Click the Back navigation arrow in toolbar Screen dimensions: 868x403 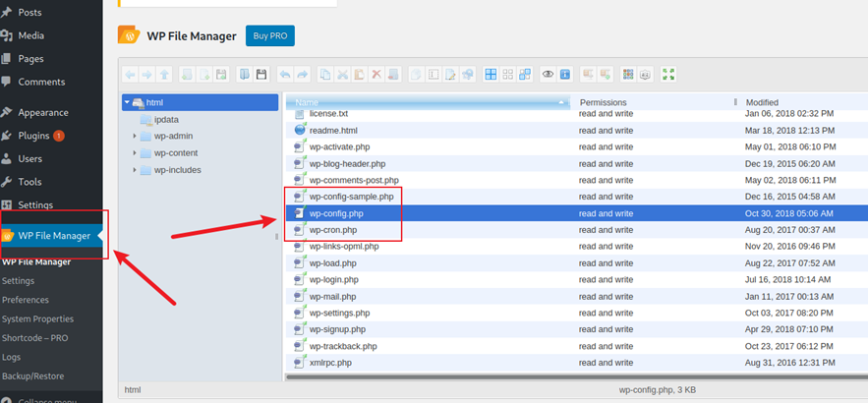click(x=130, y=74)
